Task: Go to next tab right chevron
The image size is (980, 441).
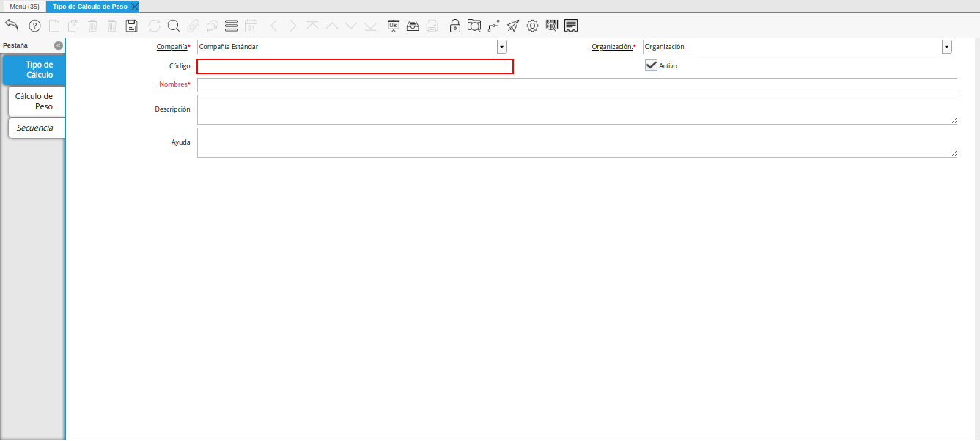Action: (292, 26)
